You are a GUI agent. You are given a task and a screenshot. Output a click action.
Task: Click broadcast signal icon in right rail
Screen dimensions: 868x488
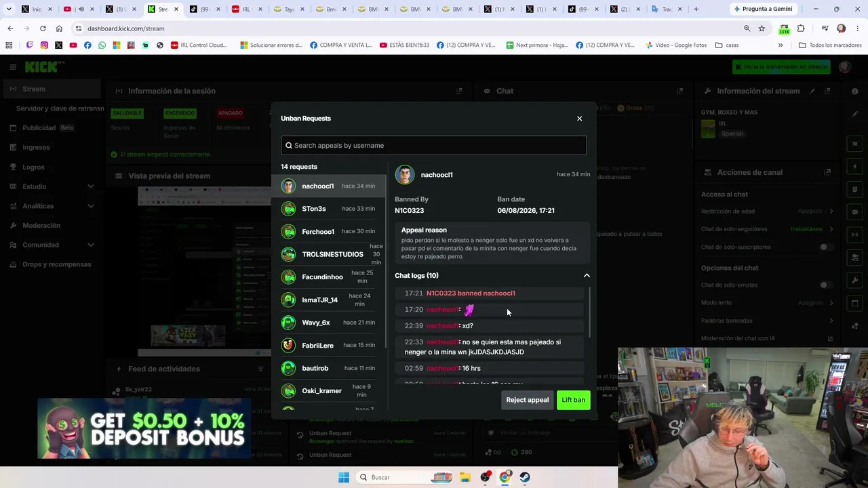tap(854, 235)
